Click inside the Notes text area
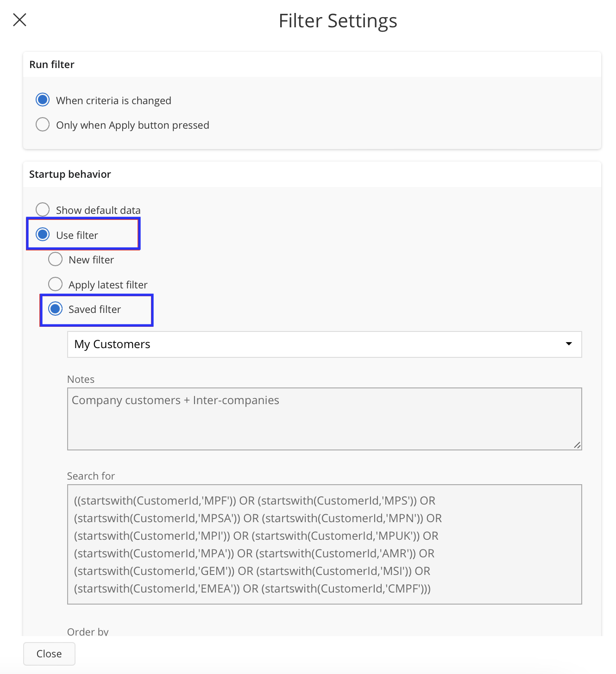 [324, 419]
